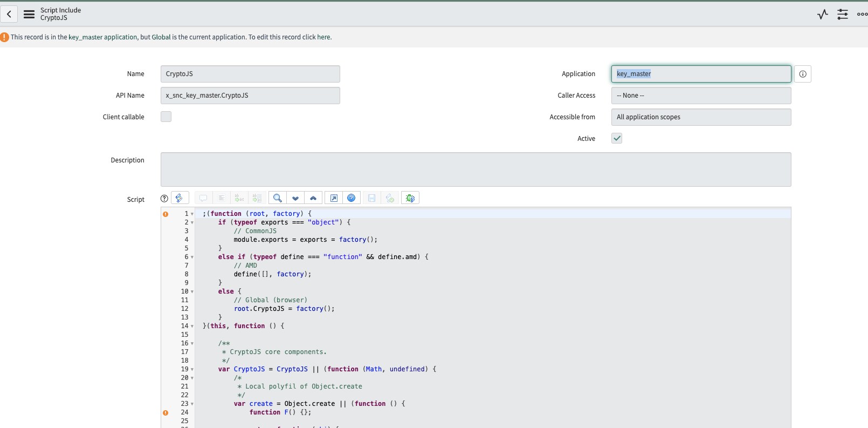868x428 pixels.
Task: Click the syntax check toolbar icon
Action: pyautogui.click(x=390, y=198)
